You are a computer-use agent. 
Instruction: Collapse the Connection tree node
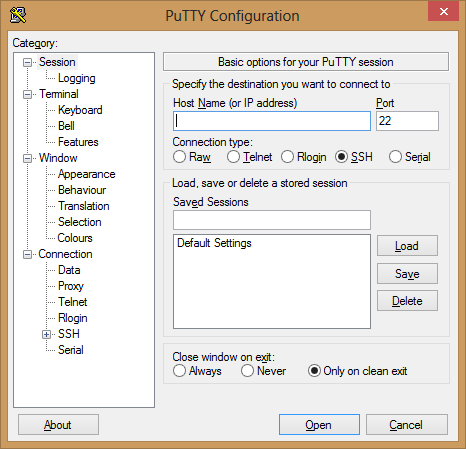[27, 254]
